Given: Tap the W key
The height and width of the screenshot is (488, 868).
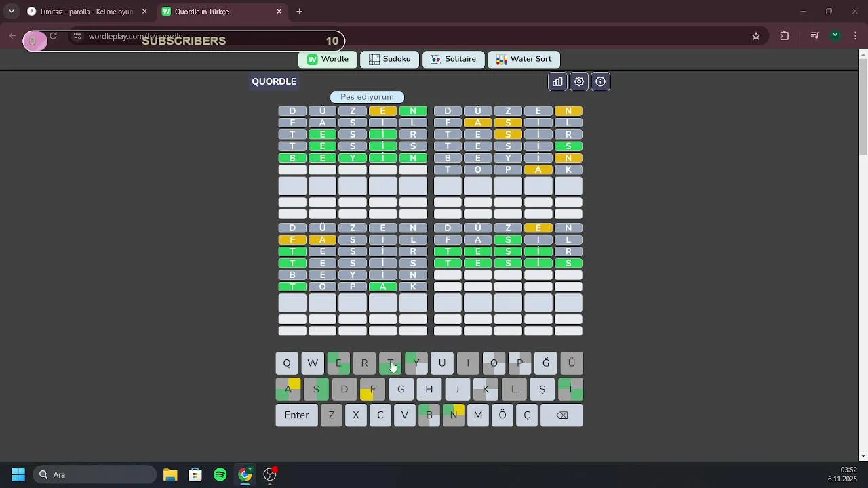Looking at the screenshot, I should point(313,363).
